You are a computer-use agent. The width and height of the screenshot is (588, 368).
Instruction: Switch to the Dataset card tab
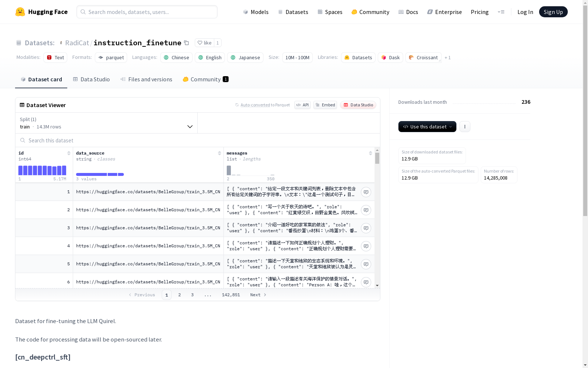point(41,79)
